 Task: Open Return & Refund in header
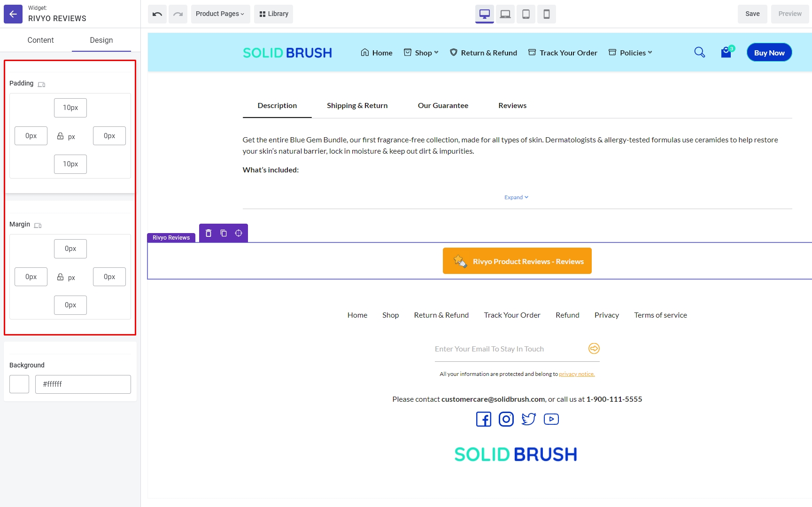click(x=483, y=53)
